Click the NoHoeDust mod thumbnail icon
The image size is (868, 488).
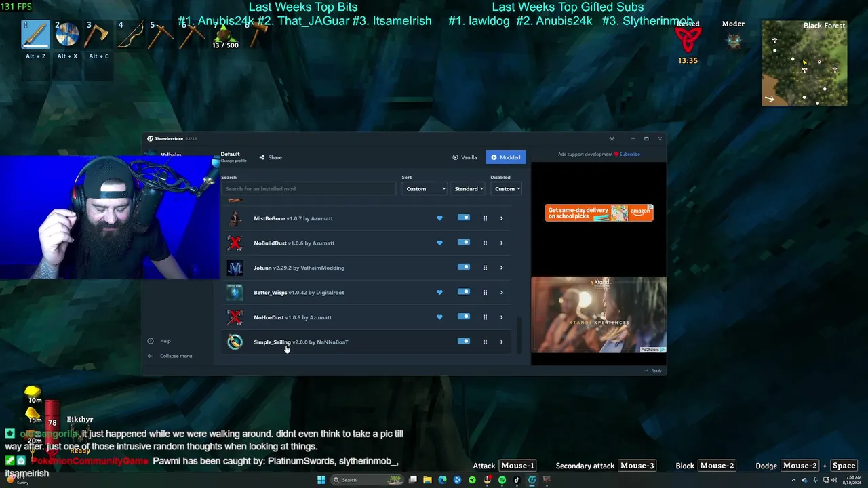point(235,317)
